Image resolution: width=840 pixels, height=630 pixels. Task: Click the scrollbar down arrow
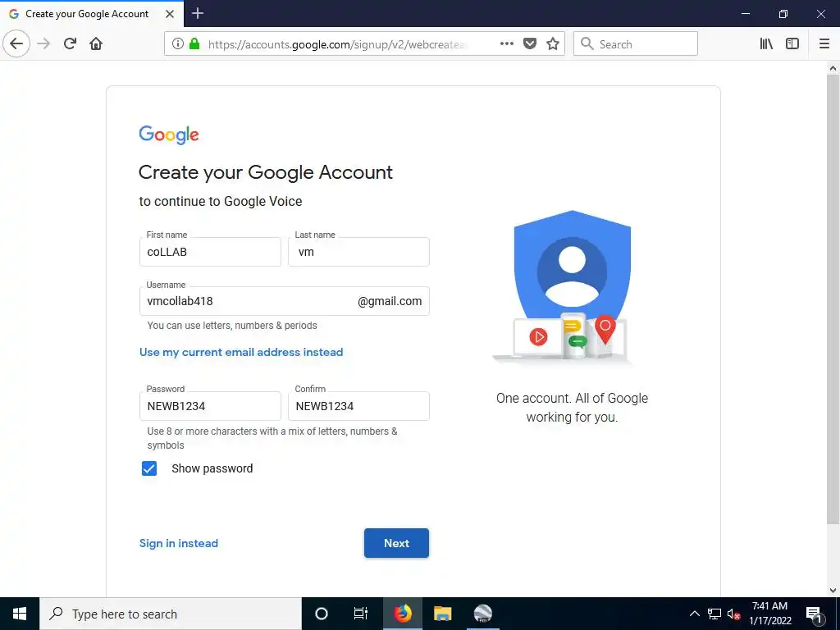coord(833,591)
